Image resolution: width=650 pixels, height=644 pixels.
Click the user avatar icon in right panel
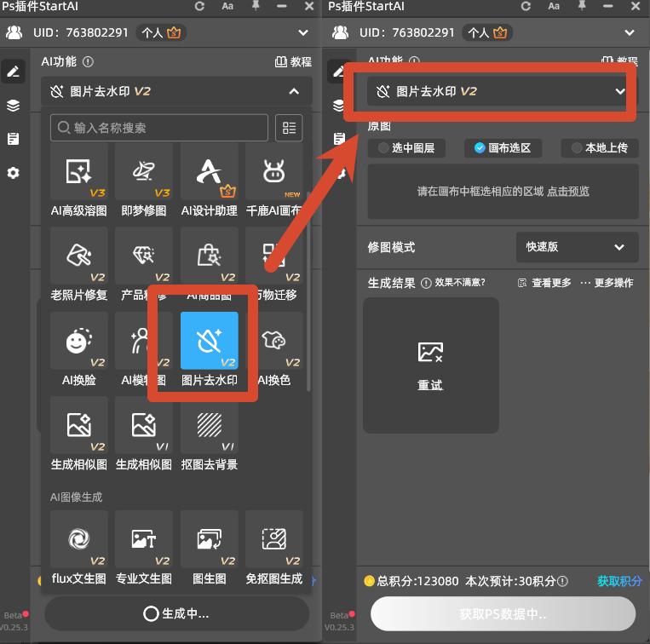(341, 32)
